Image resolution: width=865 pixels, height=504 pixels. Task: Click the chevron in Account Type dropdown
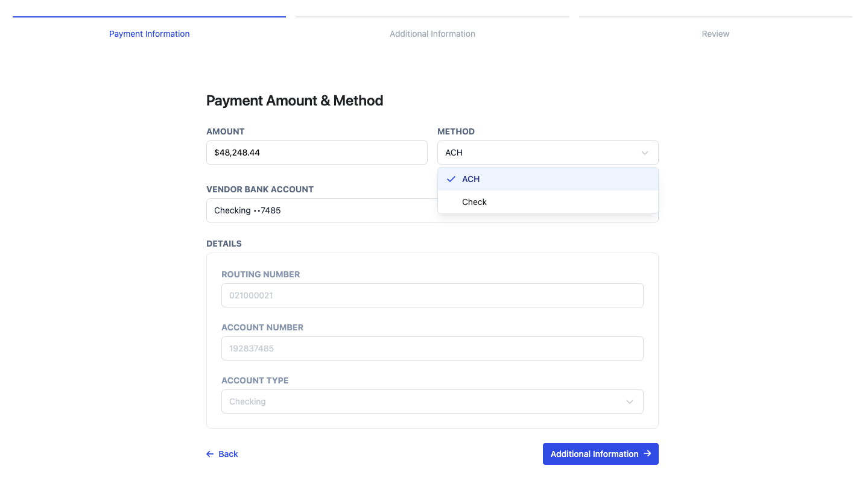[630, 402]
